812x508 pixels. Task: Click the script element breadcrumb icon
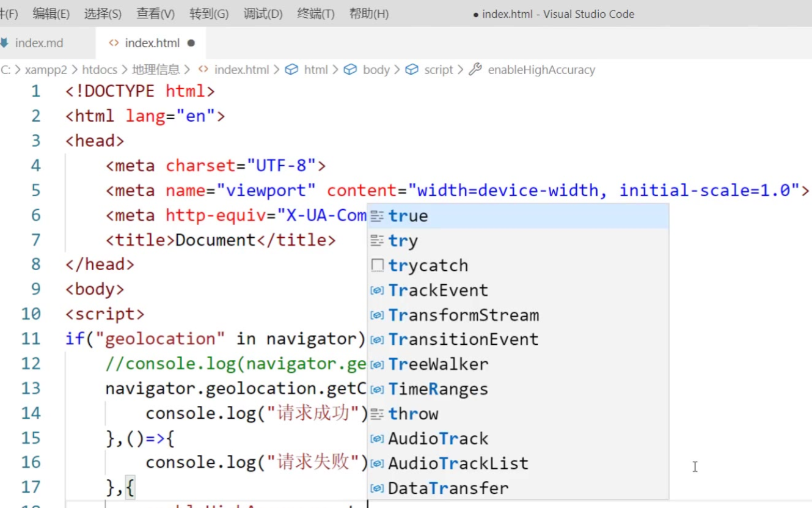[x=412, y=70]
